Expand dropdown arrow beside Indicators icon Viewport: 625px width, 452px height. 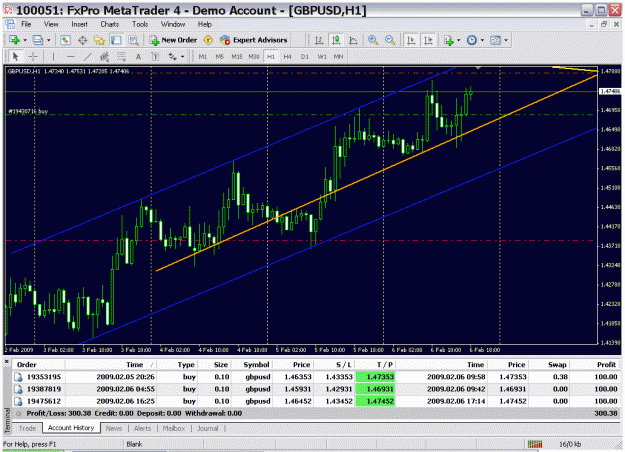tap(458, 40)
